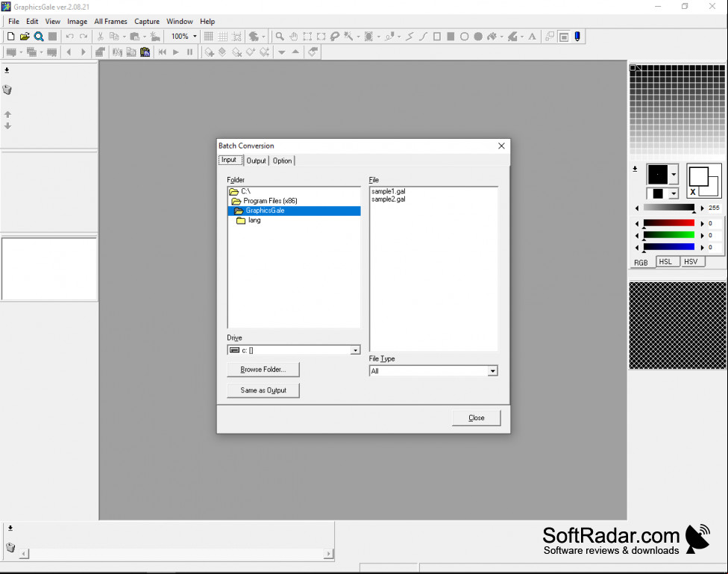This screenshot has height=574, width=728.
Task: Click the Pause animation button
Action: [190, 52]
